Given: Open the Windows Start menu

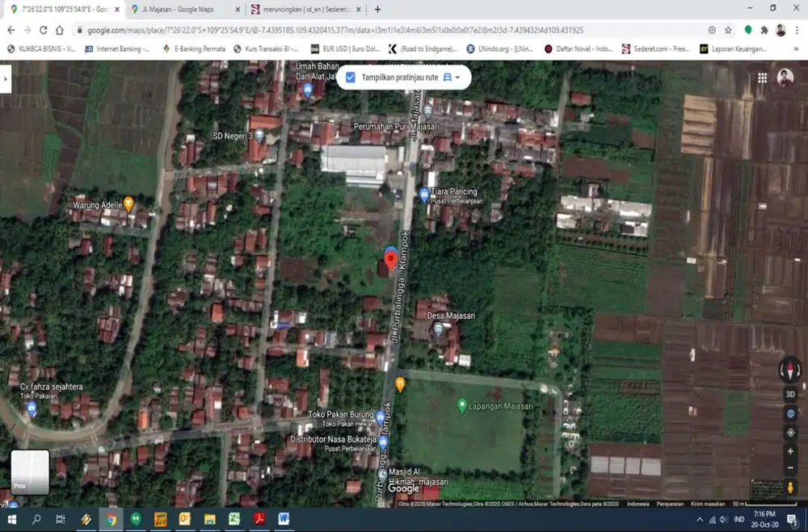Looking at the screenshot, I should (11, 519).
